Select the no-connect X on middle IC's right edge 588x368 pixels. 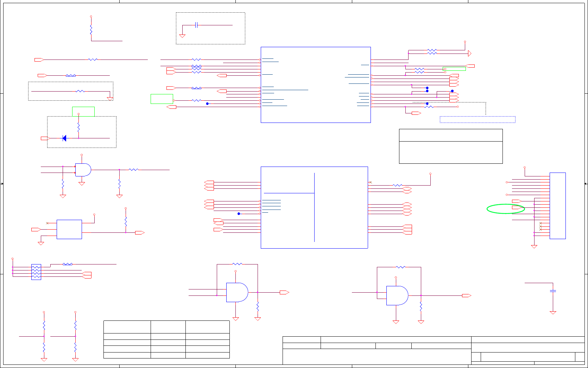[x=370, y=182]
